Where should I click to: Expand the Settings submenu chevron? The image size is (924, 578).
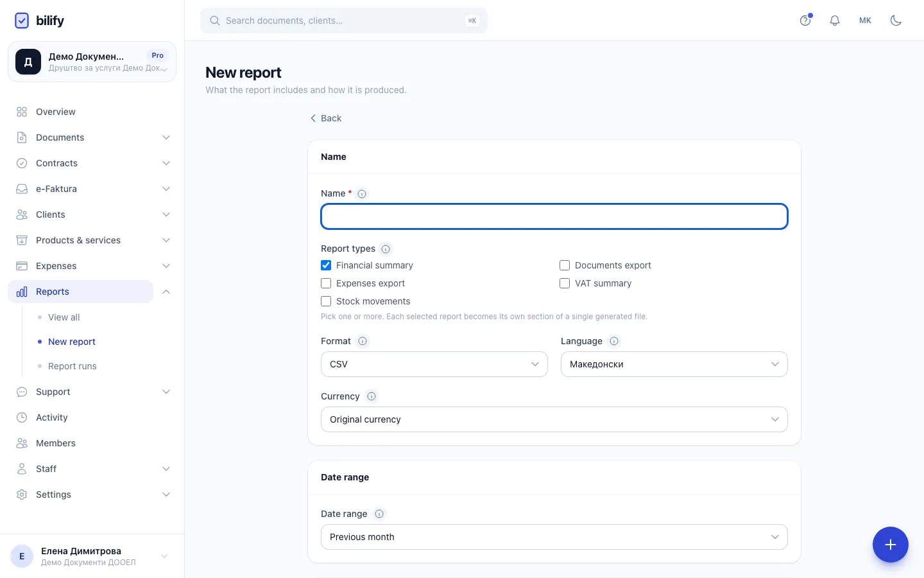point(166,495)
